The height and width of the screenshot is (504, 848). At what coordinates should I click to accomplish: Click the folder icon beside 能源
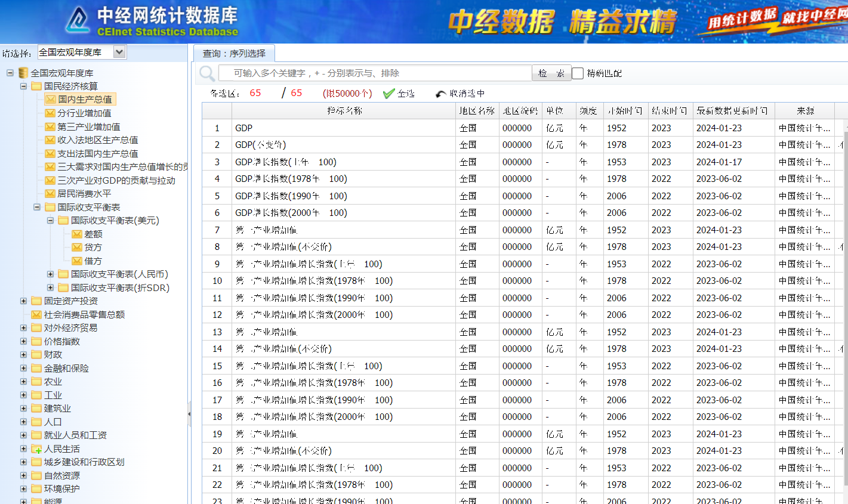pyautogui.click(x=35, y=500)
